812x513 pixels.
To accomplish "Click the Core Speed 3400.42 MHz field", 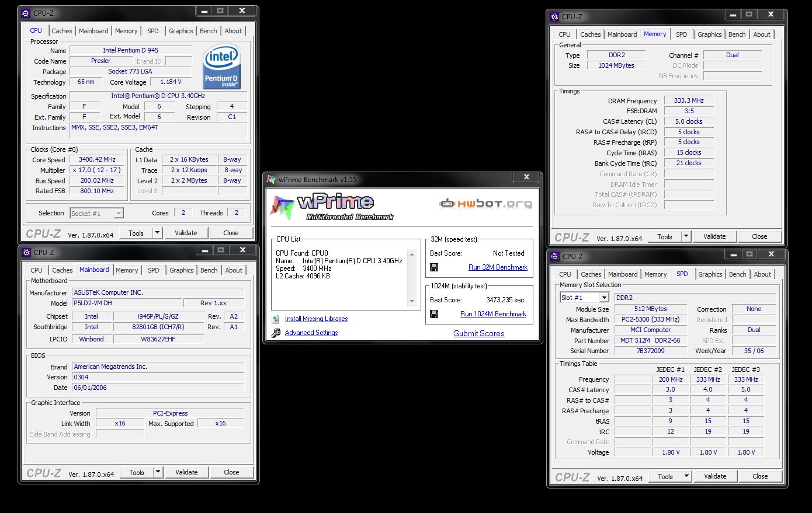I will pos(97,159).
